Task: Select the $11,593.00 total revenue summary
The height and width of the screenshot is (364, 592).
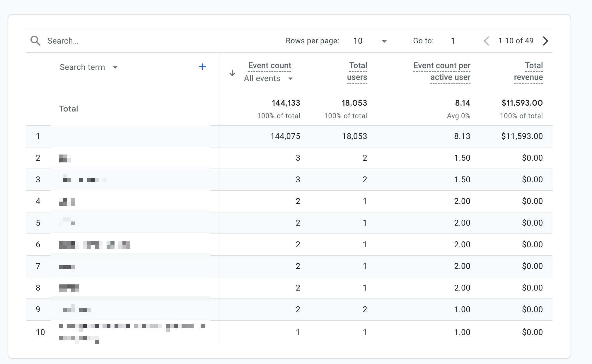Action: point(522,103)
